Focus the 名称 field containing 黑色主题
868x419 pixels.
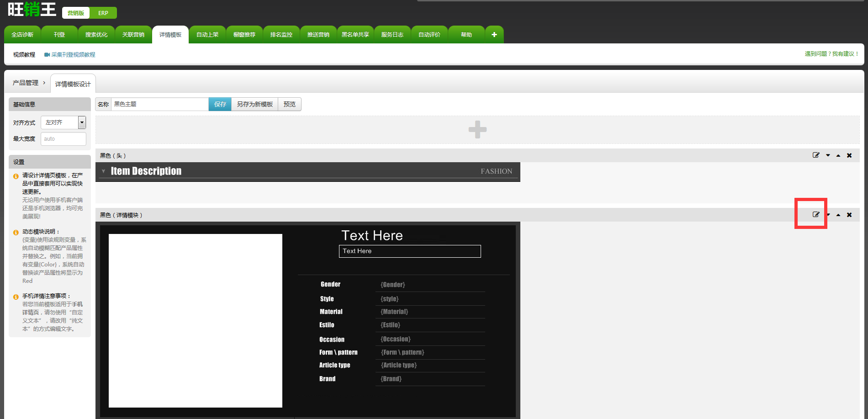(x=160, y=104)
